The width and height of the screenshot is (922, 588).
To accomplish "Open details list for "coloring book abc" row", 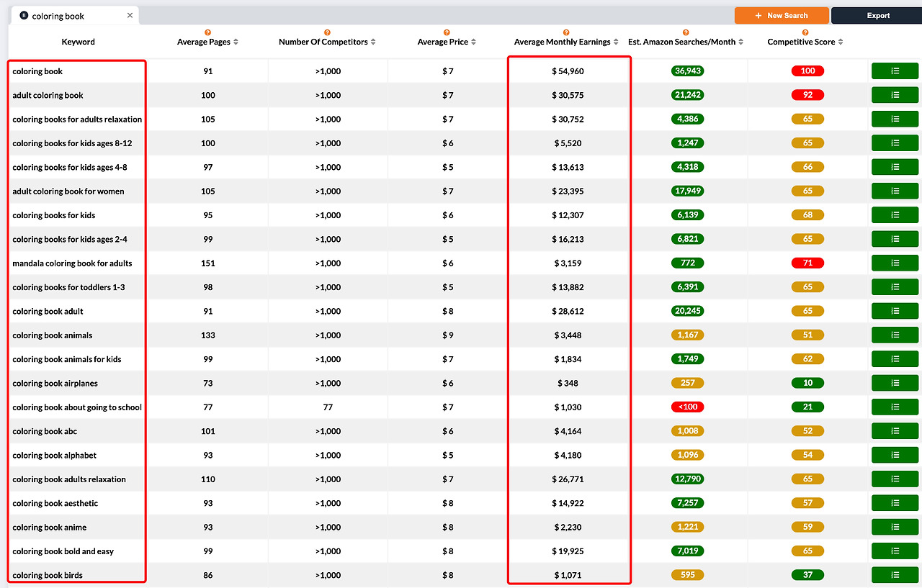I will [895, 431].
